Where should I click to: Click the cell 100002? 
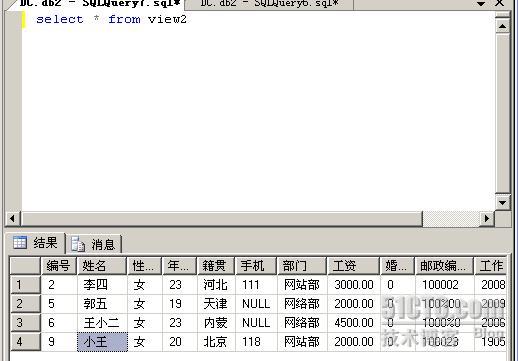pyautogui.click(x=444, y=285)
